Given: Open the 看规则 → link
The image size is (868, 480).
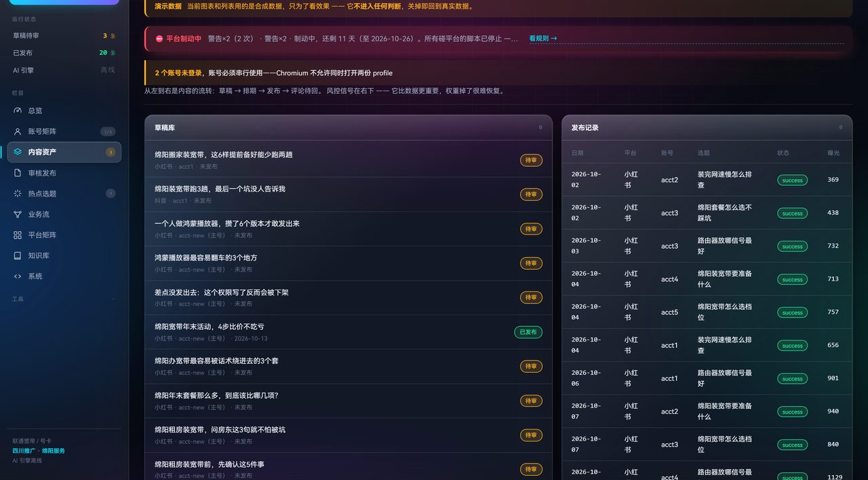Looking at the screenshot, I should click(543, 39).
